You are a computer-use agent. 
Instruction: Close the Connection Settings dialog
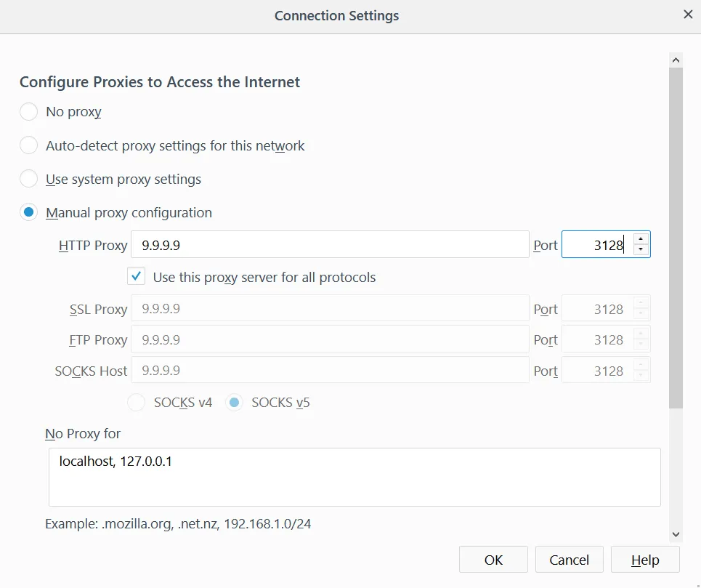click(x=688, y=15)
